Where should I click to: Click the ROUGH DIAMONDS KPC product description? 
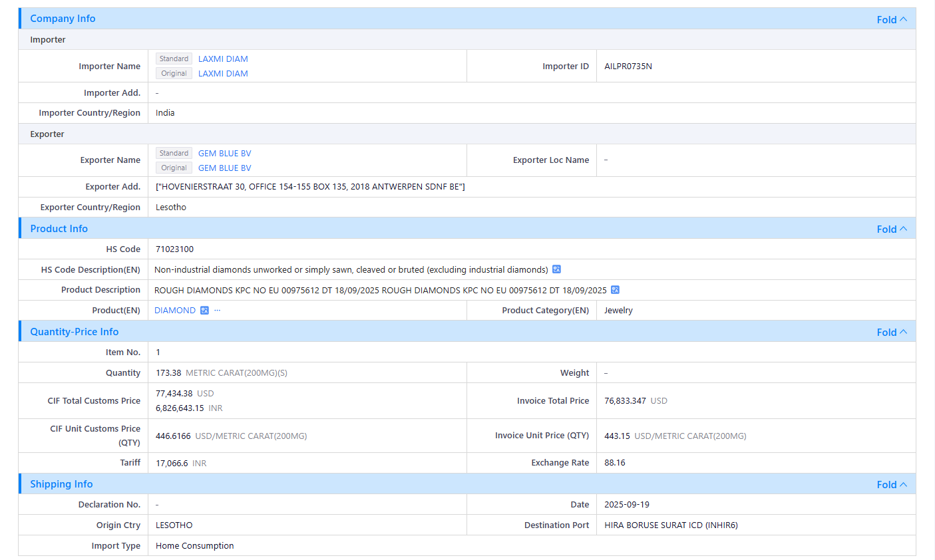coord(381,290)
